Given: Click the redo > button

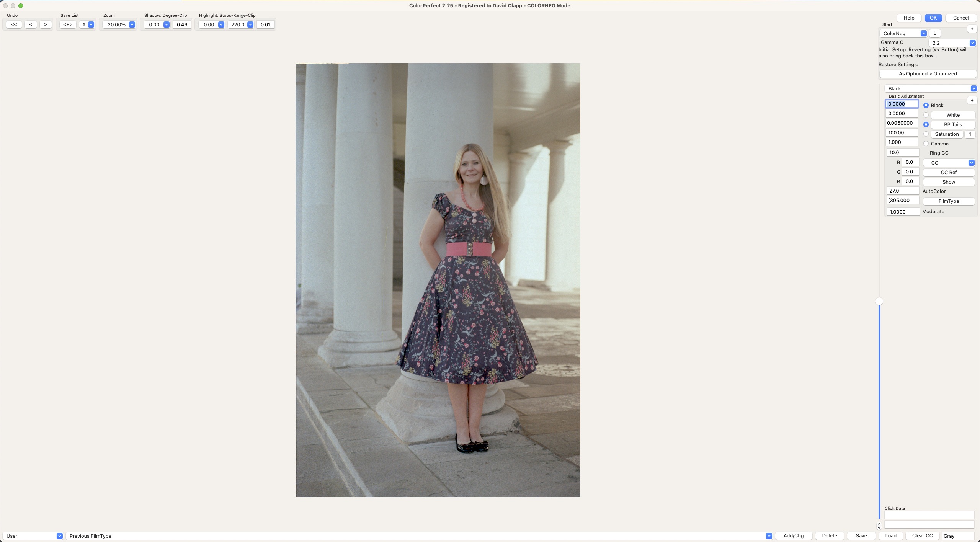Looking at the screenshot, I should [x=46, y=24].
